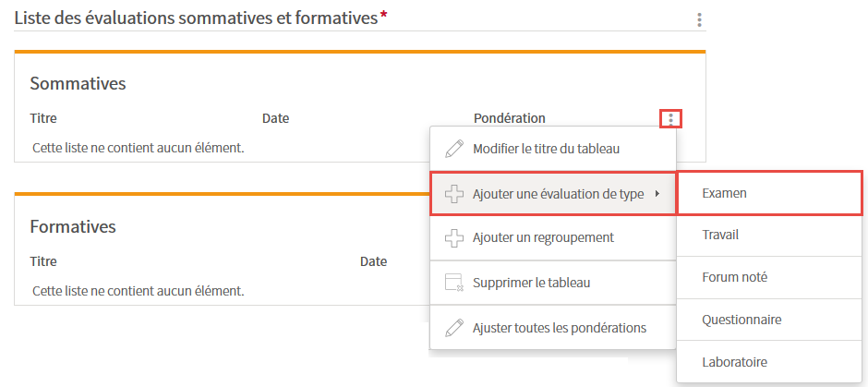This screenshot has height=387, width=868.
Task: Click the Sommatives table three-dot options icon
Action: point(670,118)
